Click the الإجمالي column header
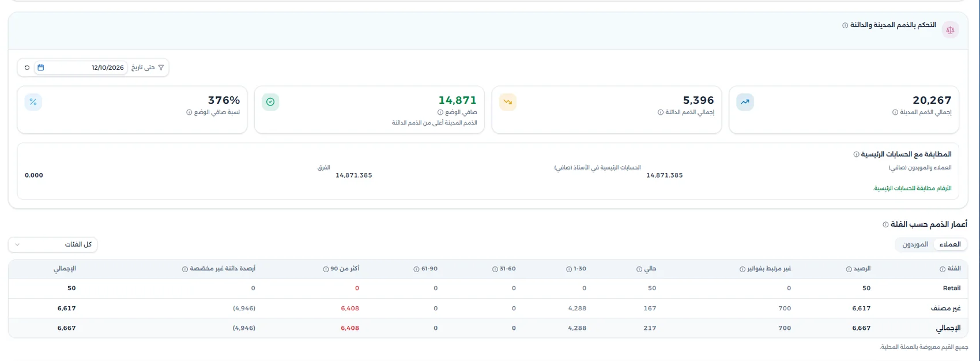 coord(65,269)
